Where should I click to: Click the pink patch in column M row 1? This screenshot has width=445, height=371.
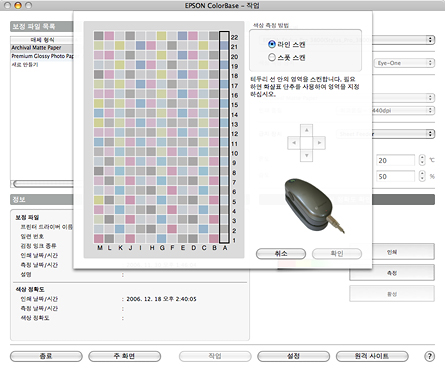point(98,238)
